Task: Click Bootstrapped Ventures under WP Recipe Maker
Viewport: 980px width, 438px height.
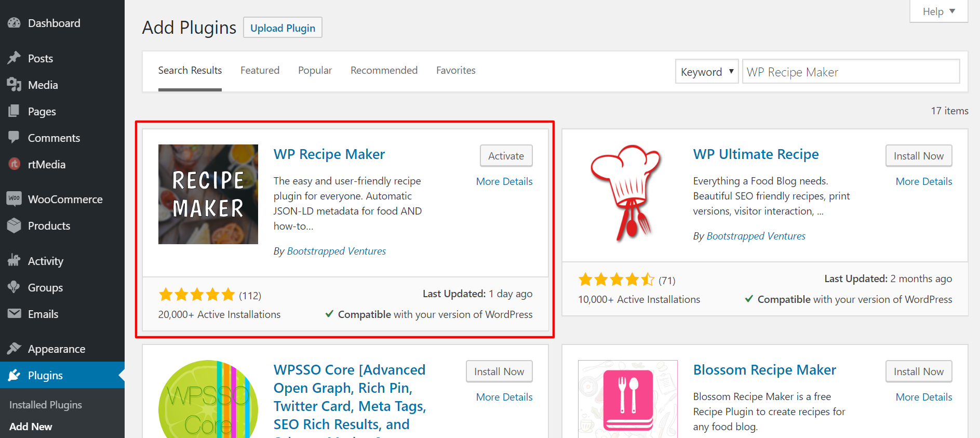Action: [x=337, y=251]
